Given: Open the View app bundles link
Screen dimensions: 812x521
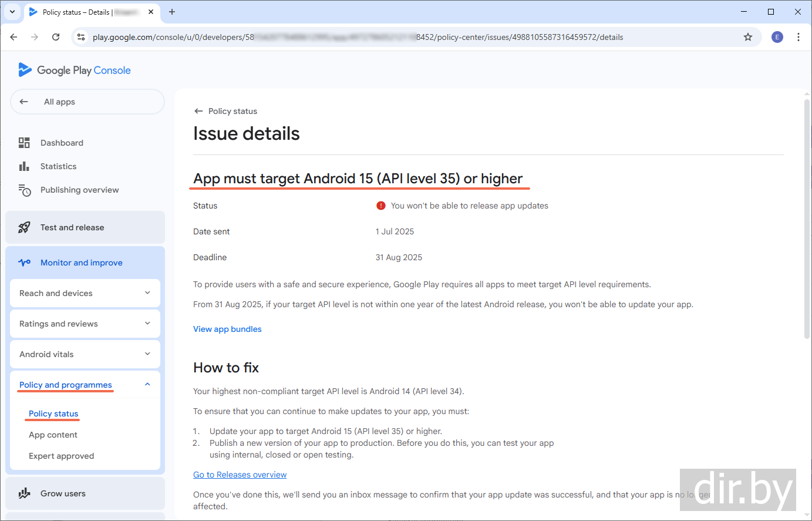Looking at the screenshot, I should (x=227, y=329).
